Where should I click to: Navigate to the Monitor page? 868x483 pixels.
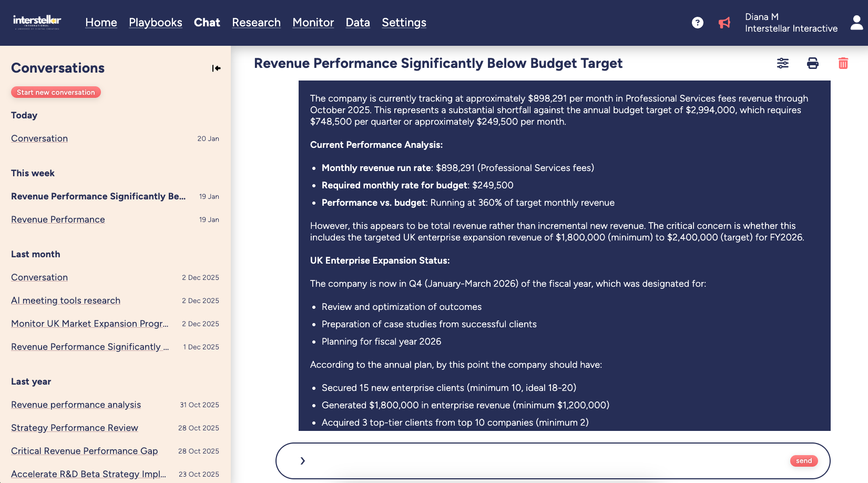tap(313, 23)
